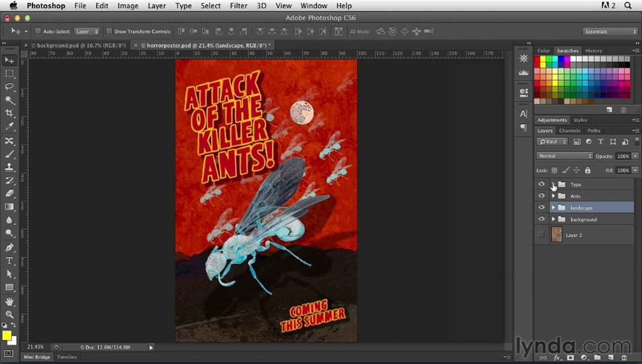
Task: Open the Normal blend mode dropdown
Action: (x=564, y=156)
